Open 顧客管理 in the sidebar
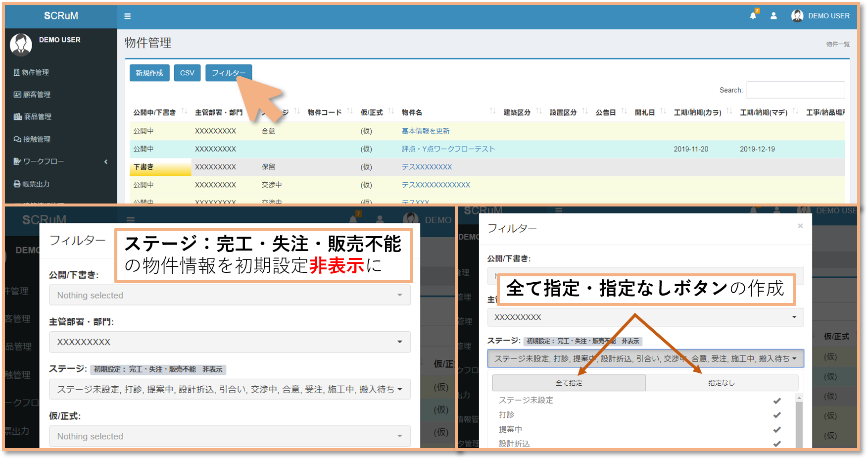 (37, 95)
